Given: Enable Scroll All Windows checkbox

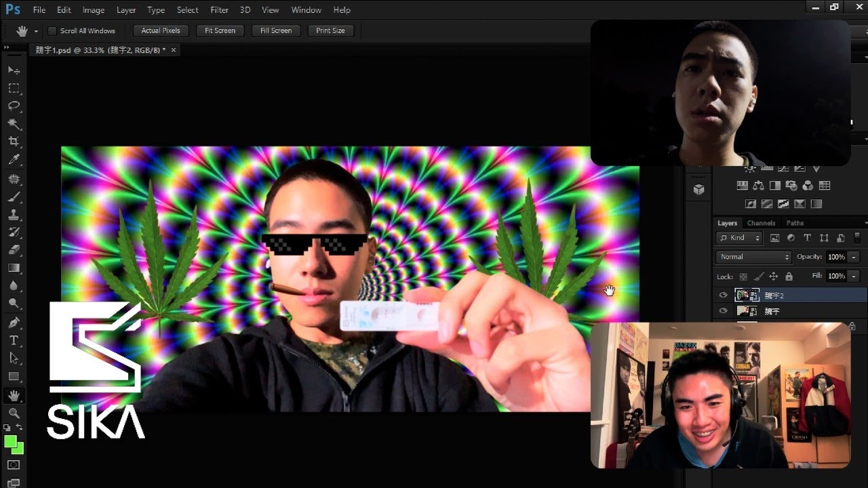Looking at the screenshot, I should 52,31.
